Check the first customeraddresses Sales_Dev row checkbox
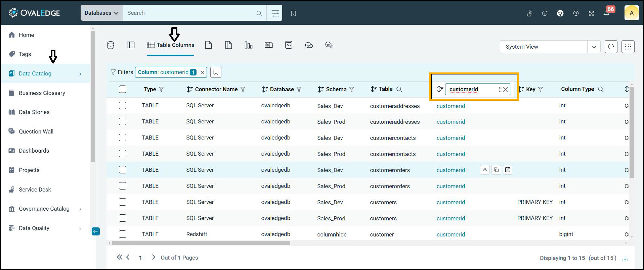 [123, 106]
